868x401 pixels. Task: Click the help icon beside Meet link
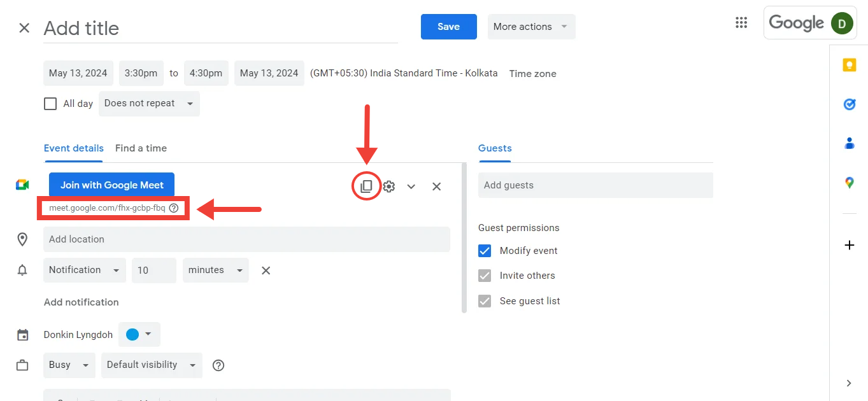click(x=174, y=208)
